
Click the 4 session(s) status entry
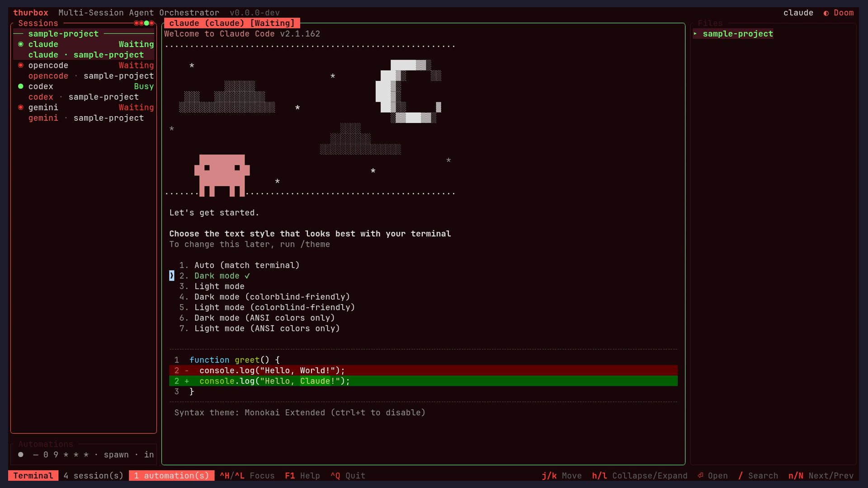point(94,476)
